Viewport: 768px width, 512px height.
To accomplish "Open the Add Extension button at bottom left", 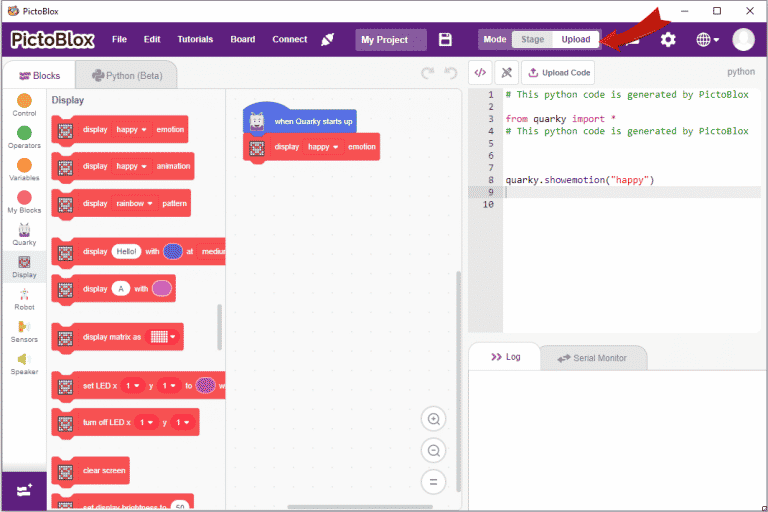I will pyautogui.click(x=24, y=490).
